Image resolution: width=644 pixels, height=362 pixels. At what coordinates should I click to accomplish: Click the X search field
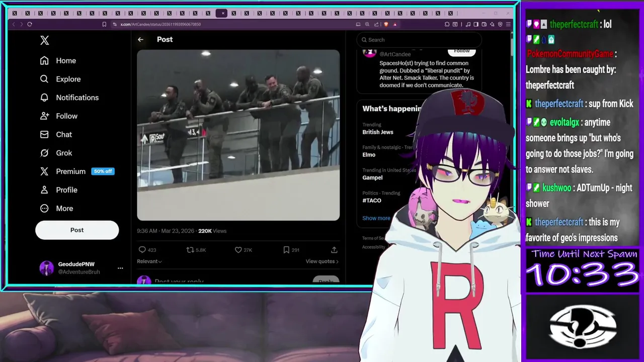coord(419,40)
